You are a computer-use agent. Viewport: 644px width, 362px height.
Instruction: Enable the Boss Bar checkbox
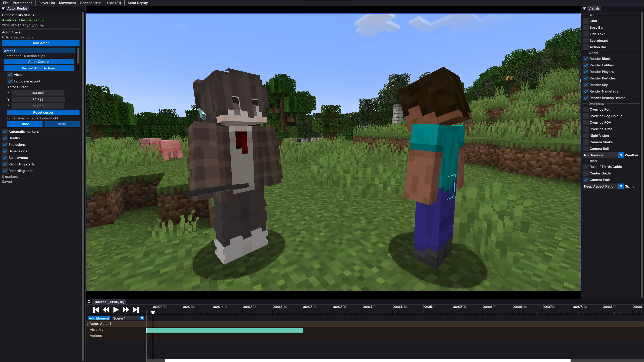click(586, 27)
